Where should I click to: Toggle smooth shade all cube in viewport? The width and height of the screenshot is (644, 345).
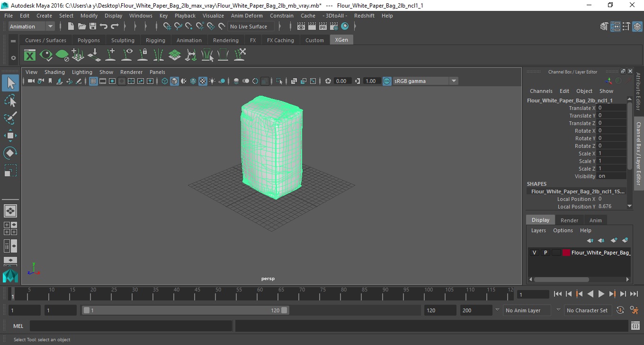tap(174, 81)
